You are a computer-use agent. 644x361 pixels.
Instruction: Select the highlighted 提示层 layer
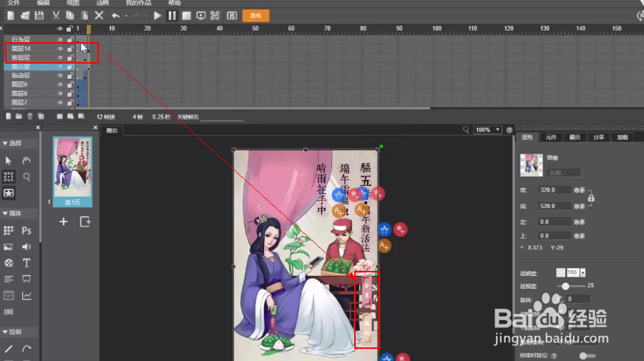pos(39,67)
